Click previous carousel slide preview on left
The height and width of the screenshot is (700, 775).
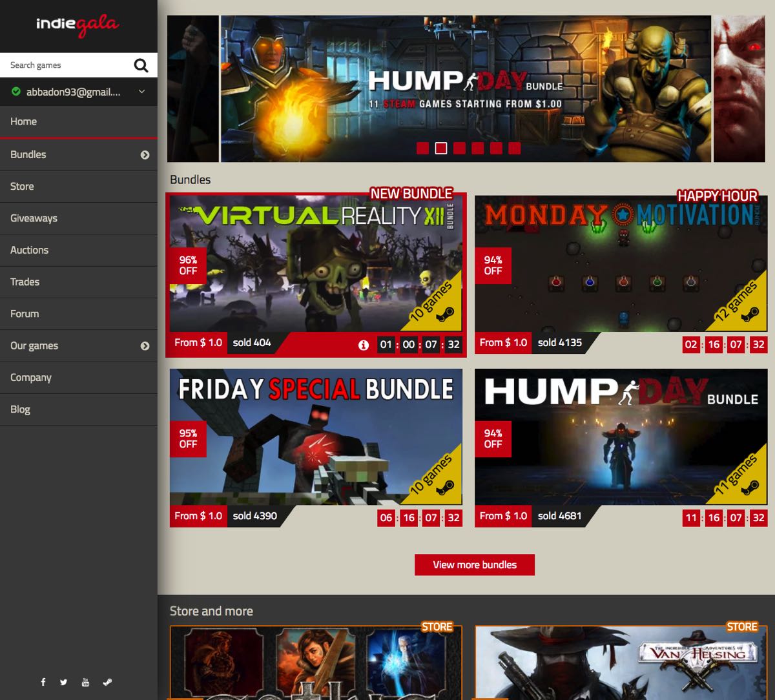[193, 88]
